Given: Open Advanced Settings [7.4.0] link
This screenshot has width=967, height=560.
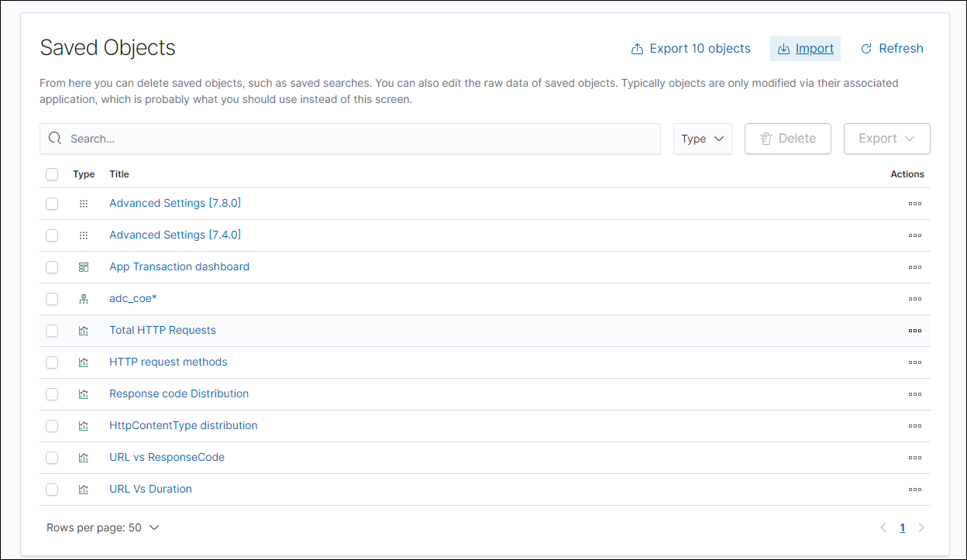Looking at the screenshot, I should pos(175,235).
